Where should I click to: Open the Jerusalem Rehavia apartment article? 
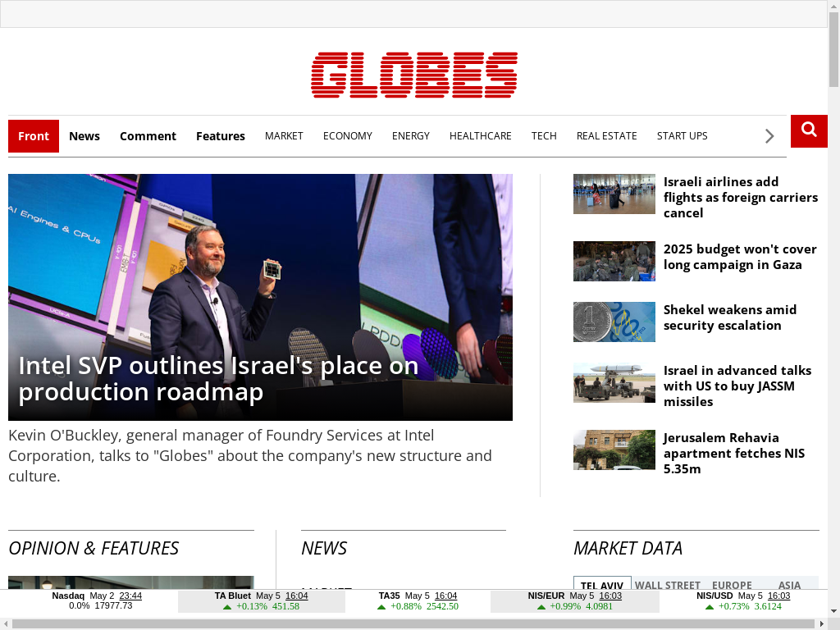(734, 453)
